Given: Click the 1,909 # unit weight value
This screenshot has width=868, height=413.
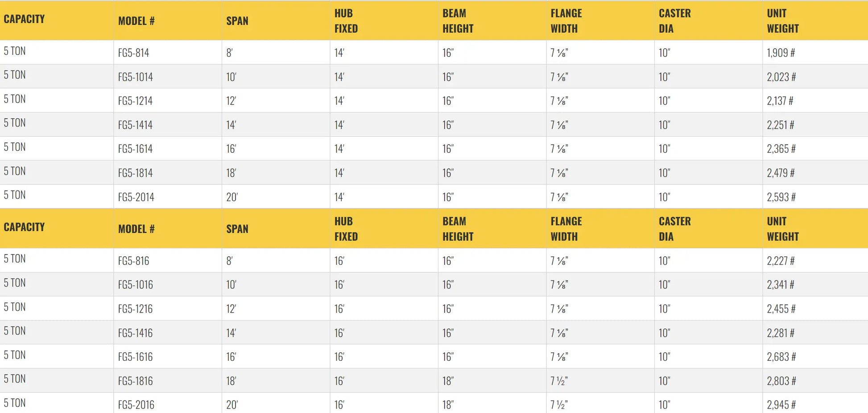Looking at the screenshot, I should click(x=781, y=53).
